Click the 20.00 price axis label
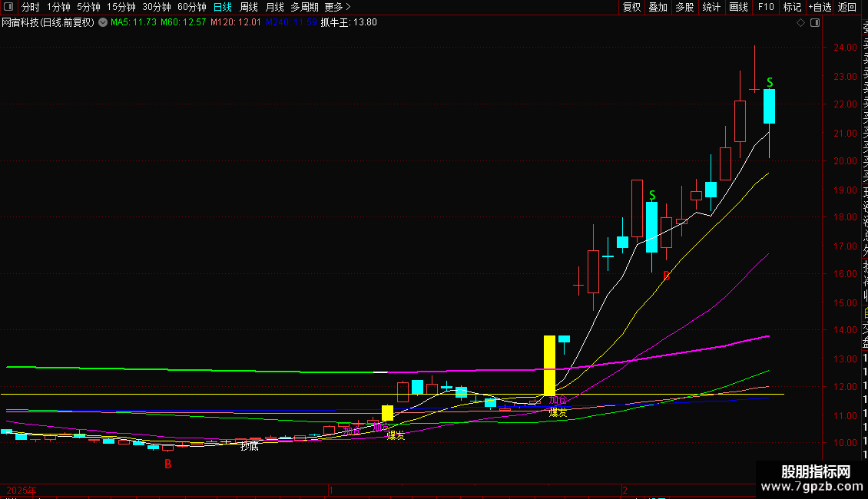Screen dimensions: 868x499 (845, 161)
